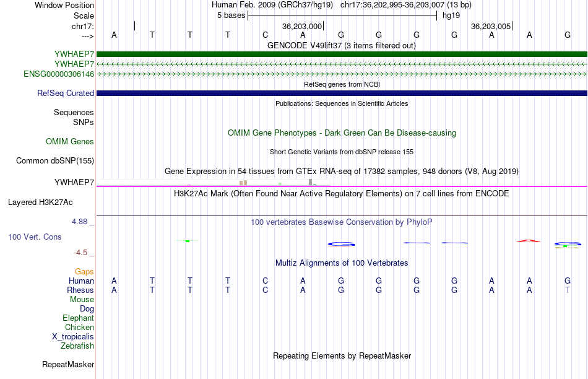Open Multiz Alignments of 100 Vertebrates title
588x379 pixels.
click(342, 263)
